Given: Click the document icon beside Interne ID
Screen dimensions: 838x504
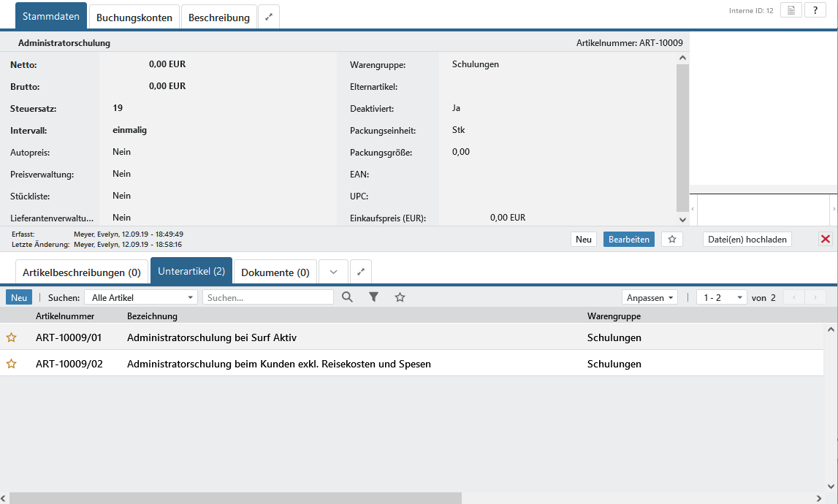Looking at the screenshot, I should (x=791, y=10).
